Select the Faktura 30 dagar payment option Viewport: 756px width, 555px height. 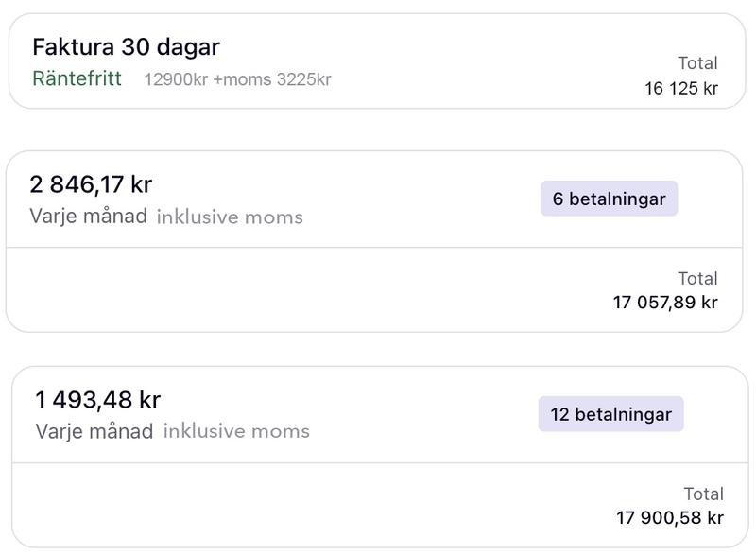(x=126, y=46)
